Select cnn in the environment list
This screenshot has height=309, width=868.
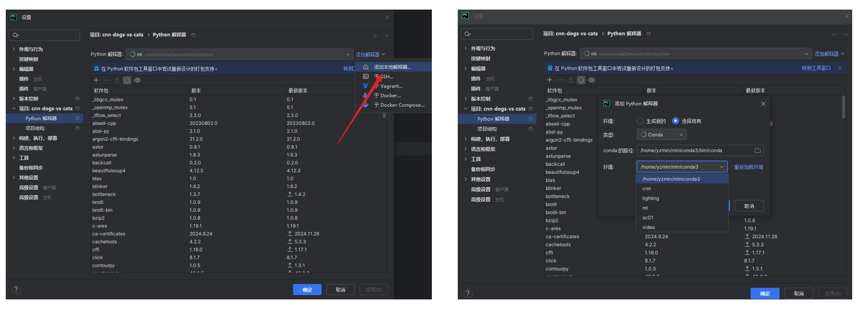click(x=646, y=189)
